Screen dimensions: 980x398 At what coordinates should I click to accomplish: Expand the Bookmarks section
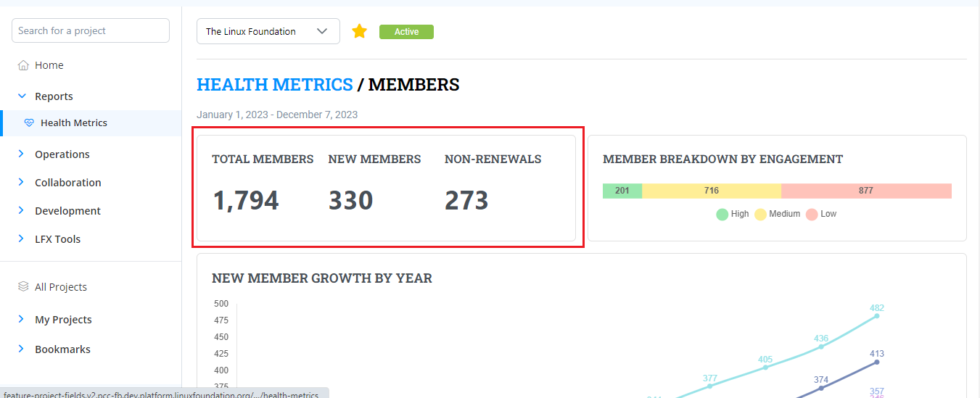pos(62,349)
